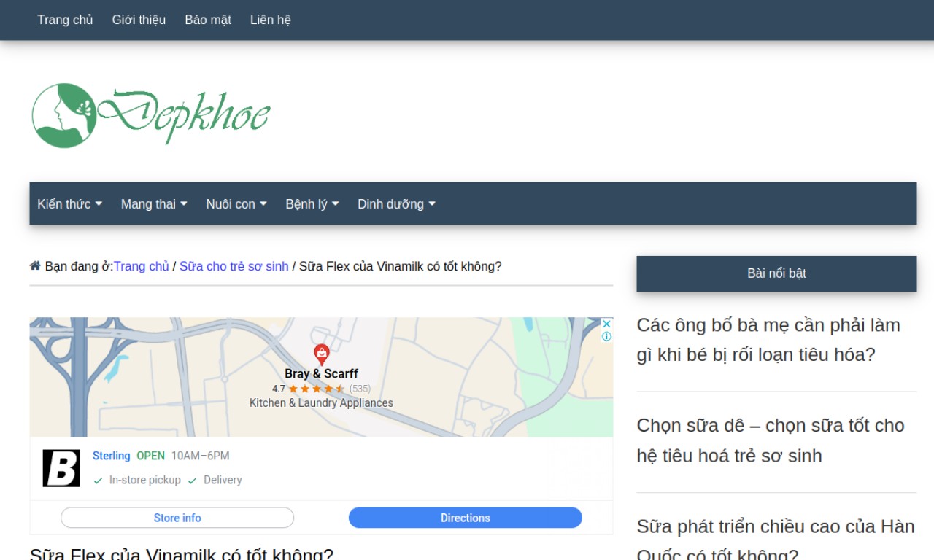Screen dimensions: 934x560
Task: Open article Chọn sữa dê for newborns
Action: (771, 440)
